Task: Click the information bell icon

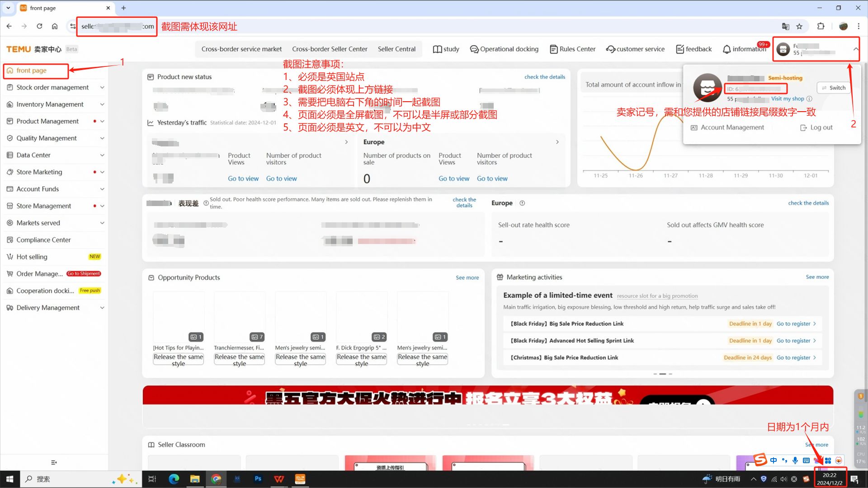Action: (x=726, y=49)
